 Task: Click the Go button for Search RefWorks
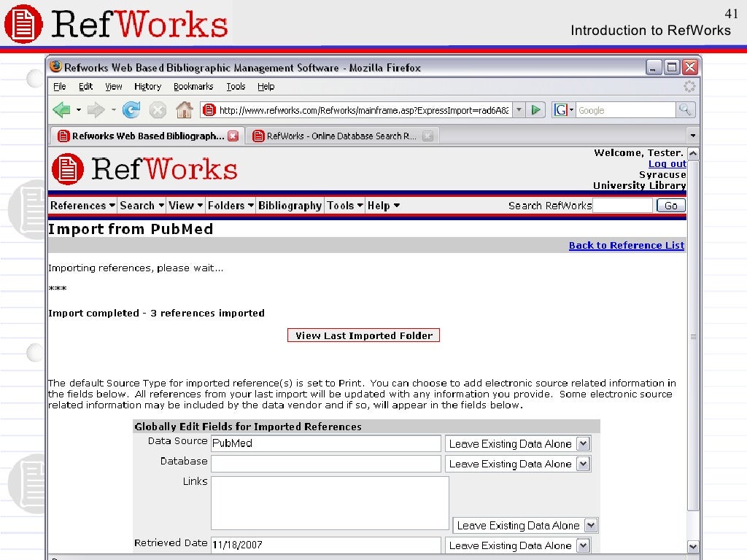[671, 206]
